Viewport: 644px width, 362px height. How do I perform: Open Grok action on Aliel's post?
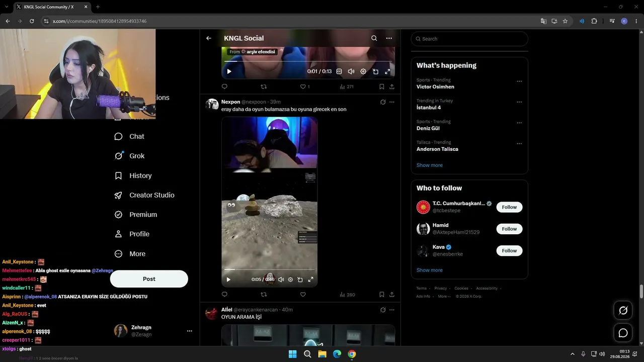click(x=383, y=310)
